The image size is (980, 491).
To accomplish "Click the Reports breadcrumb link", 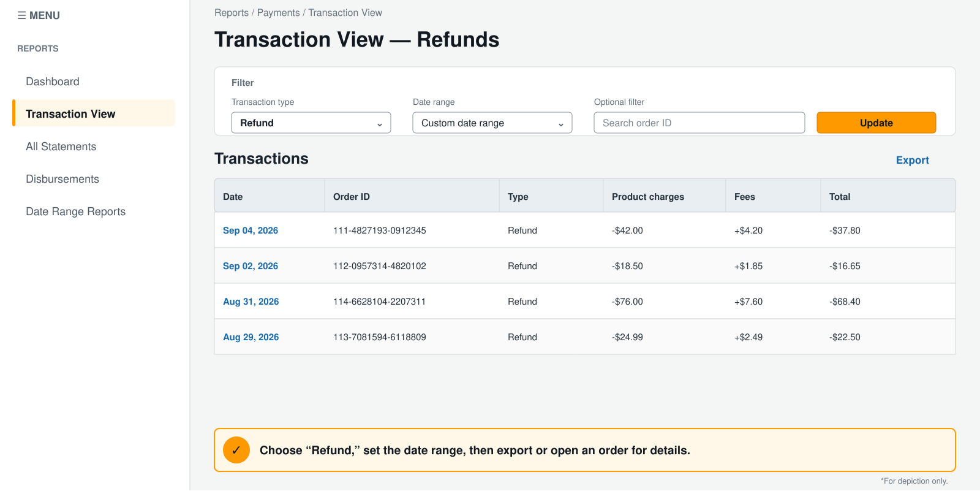I will [232, 13].
